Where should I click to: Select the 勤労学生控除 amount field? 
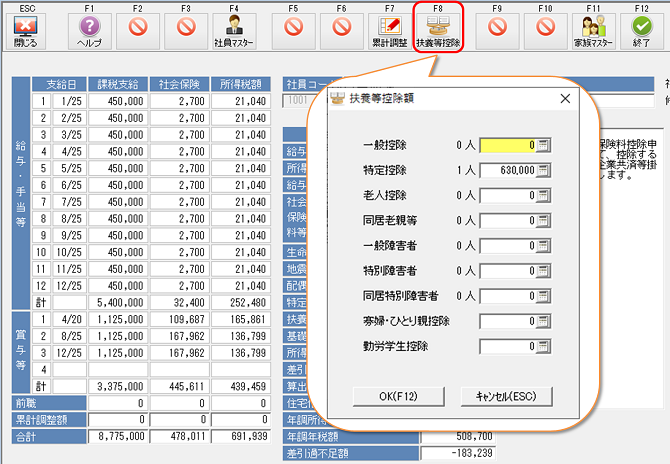508,347
